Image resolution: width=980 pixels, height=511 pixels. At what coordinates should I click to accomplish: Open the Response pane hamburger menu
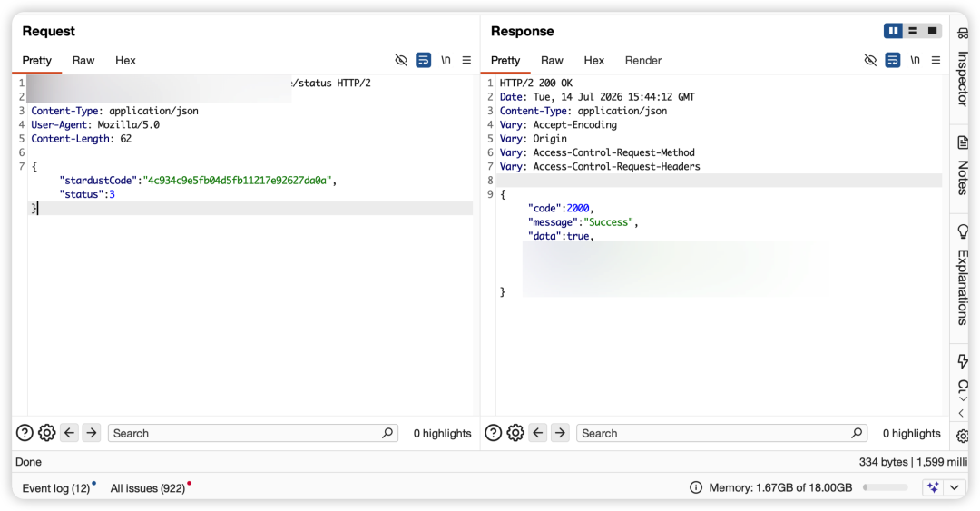pyautogui.click(x=936, y=60)
